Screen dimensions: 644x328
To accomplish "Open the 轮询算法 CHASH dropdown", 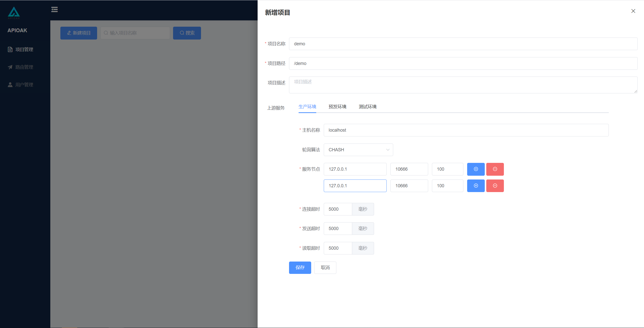I will coord(358,150).
